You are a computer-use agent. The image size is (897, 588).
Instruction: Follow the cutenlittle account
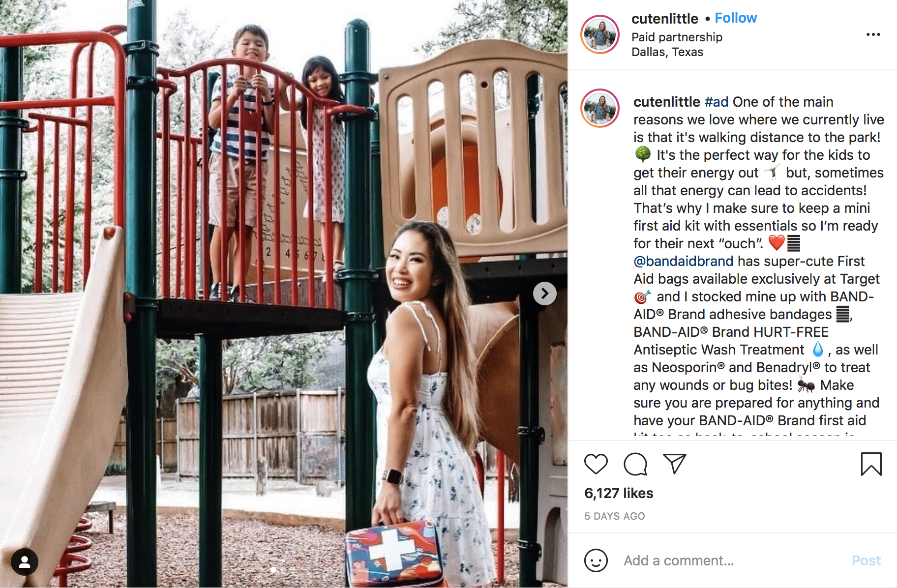tap(735, 18)
